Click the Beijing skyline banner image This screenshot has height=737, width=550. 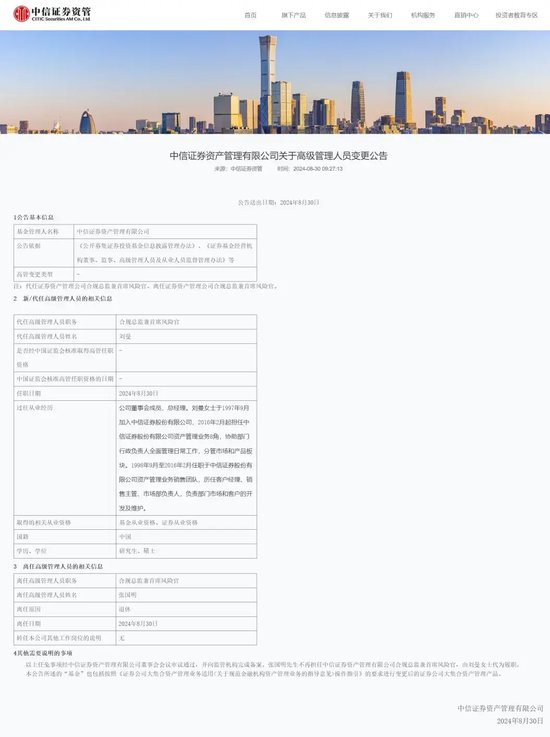[x=275, y=82]
